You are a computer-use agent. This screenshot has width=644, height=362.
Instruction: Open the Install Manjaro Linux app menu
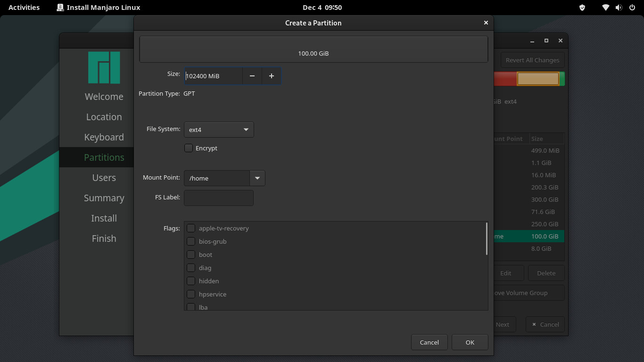tap(99, 8)
